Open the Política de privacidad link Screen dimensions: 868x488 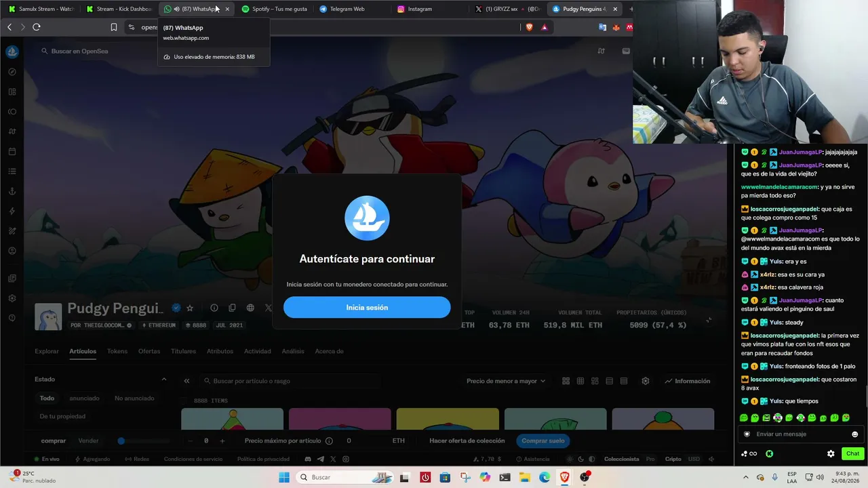tap(263, 459)
